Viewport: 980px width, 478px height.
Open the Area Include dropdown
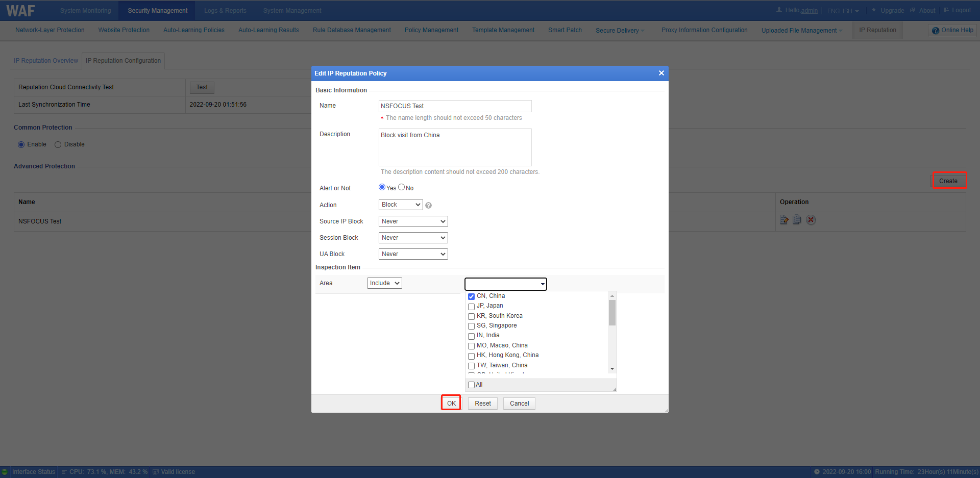(384, 283)
